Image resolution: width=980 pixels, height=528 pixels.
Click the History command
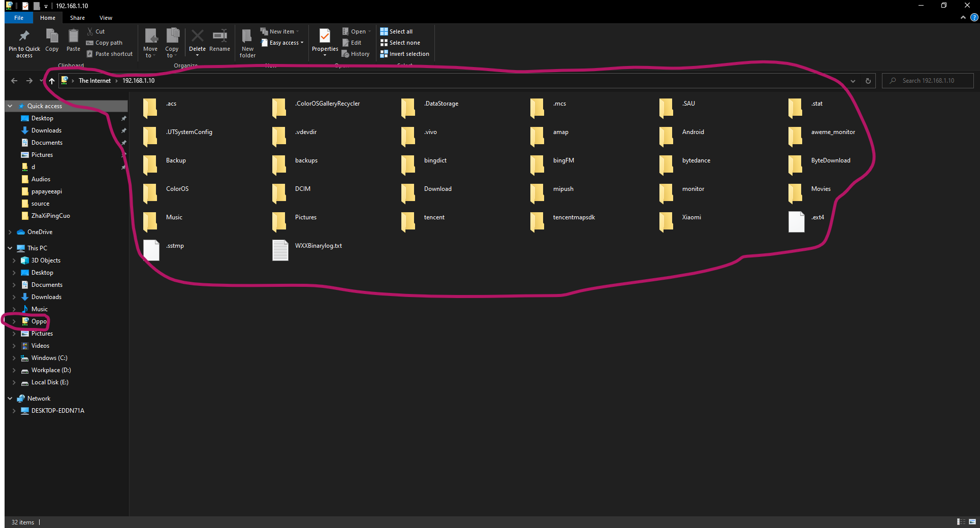pyautogui.click(x=356, y=54)
